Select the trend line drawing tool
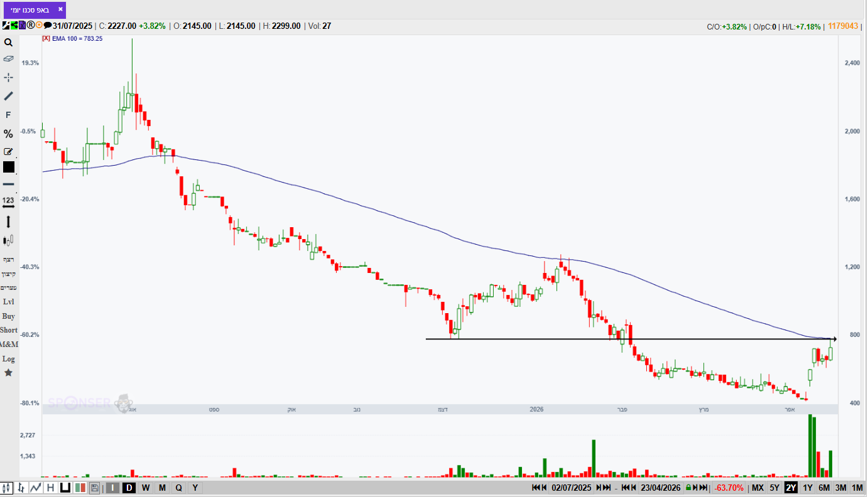 (x=8, y=96)
